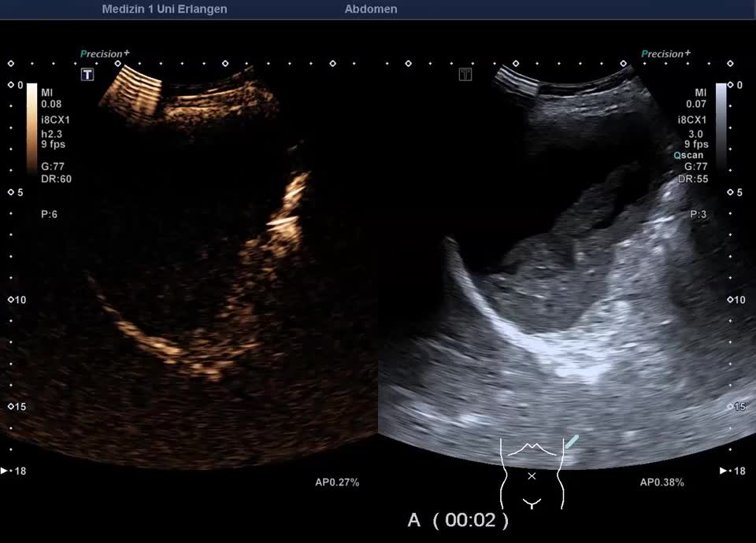The image size is (756, 543).
Task: Click the AP0.27% acoustic power readout
Action: pyautogui.click(x=337, y=482)
